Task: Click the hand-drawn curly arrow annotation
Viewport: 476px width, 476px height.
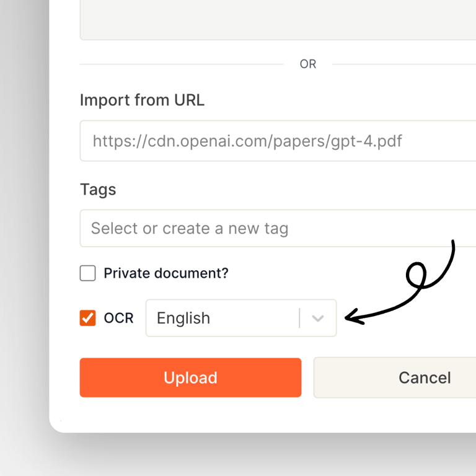Action: (x=400, y=283)
